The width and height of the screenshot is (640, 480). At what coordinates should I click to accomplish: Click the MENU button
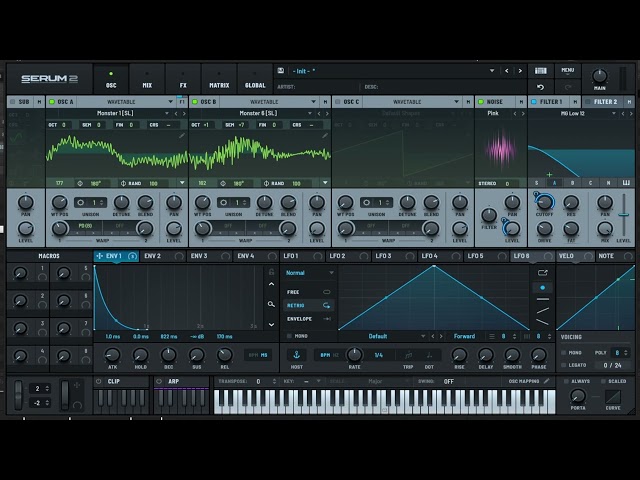tap(567, 71)
